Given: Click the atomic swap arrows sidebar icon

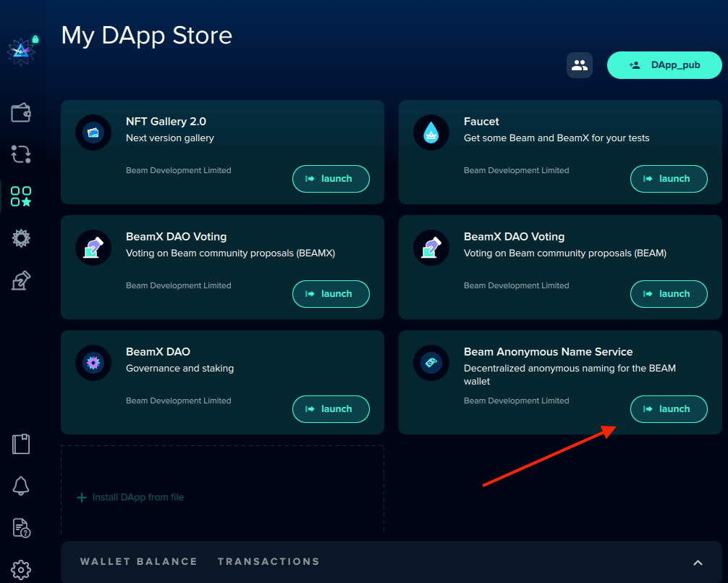Looking at the screenshot, I should pyautogui.click(x=21, y=154).
